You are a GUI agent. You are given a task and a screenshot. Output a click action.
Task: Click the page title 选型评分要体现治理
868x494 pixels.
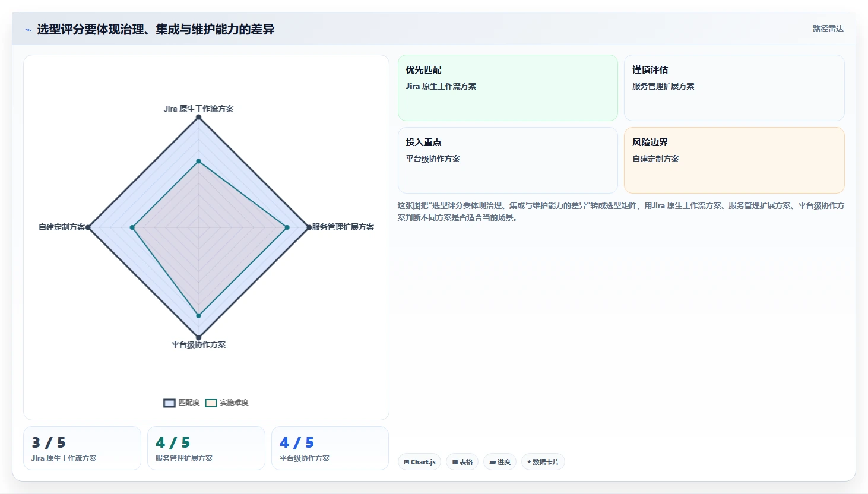point(156,29)
